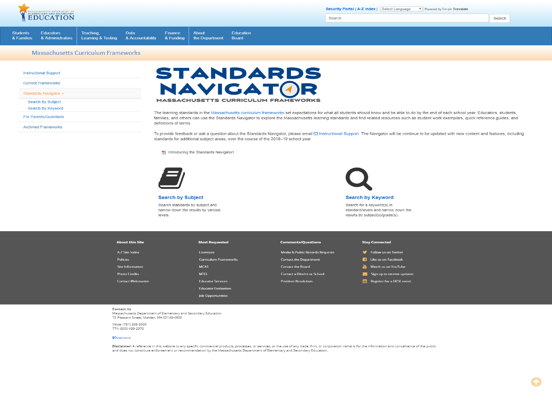Follow Massachusetts curriculum frameworks inline link
The height and width of the screenshot is (414, 552).
pos(247,113)
